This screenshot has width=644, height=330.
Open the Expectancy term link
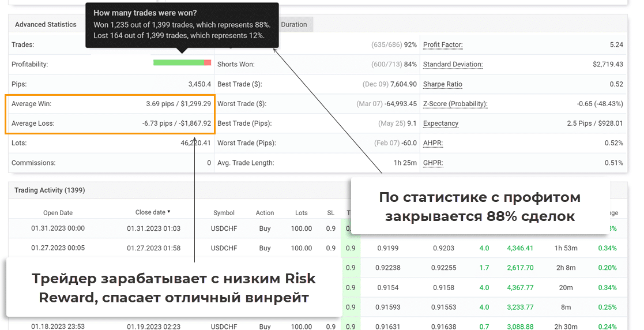point(440,123)
